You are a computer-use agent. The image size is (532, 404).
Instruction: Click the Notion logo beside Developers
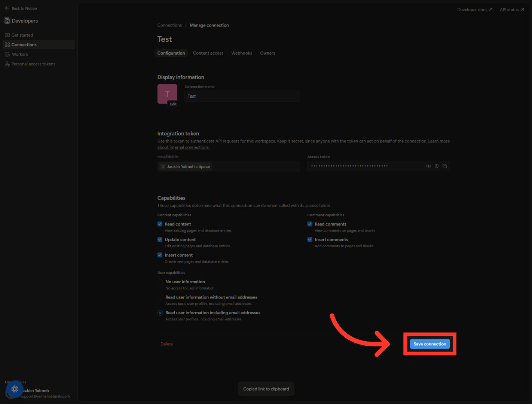[7, 21]
